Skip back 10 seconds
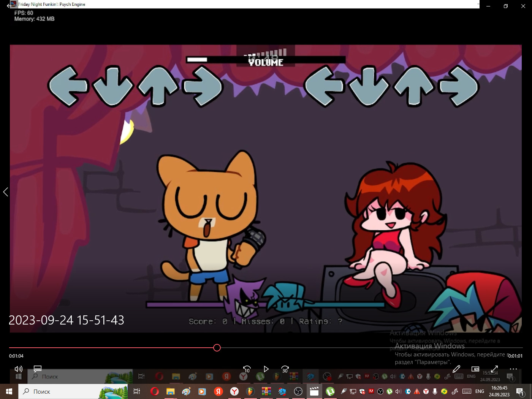 click(247, 369)
